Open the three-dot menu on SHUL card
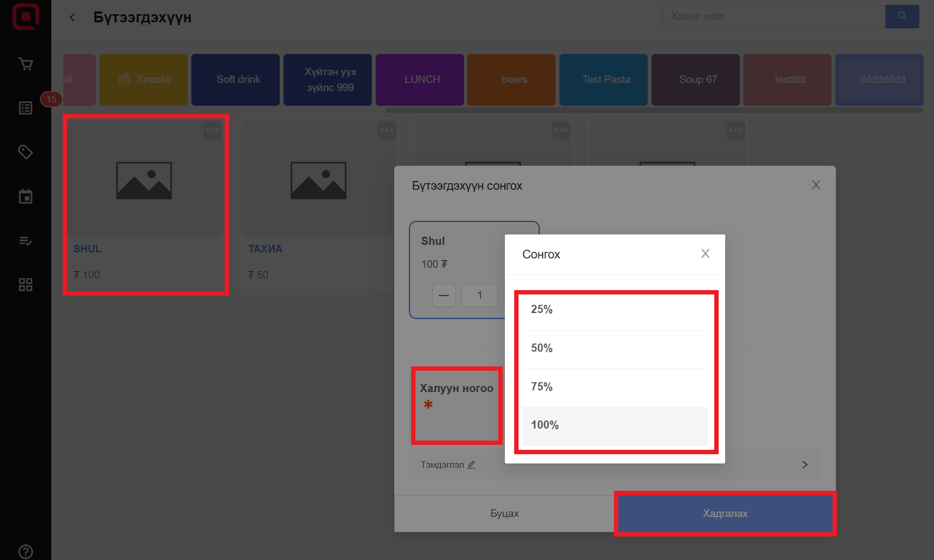The image size is (934, 560). coord(212,130)
